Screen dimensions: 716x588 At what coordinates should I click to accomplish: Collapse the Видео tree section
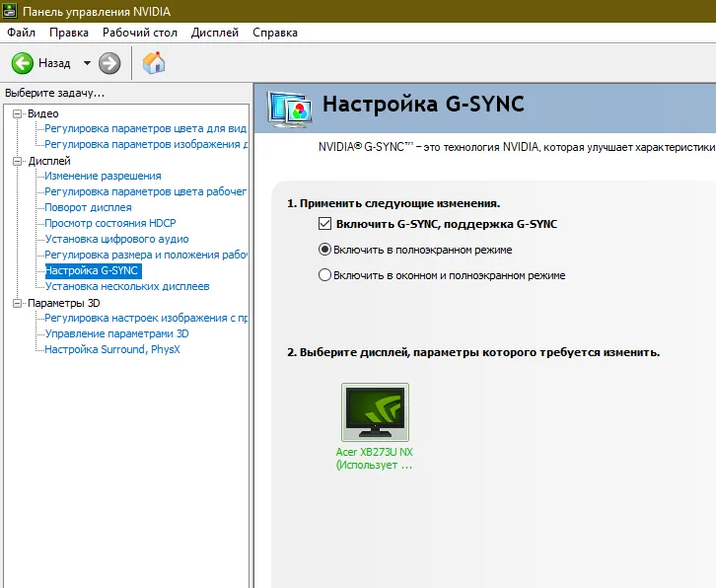[x=18, y=113]
